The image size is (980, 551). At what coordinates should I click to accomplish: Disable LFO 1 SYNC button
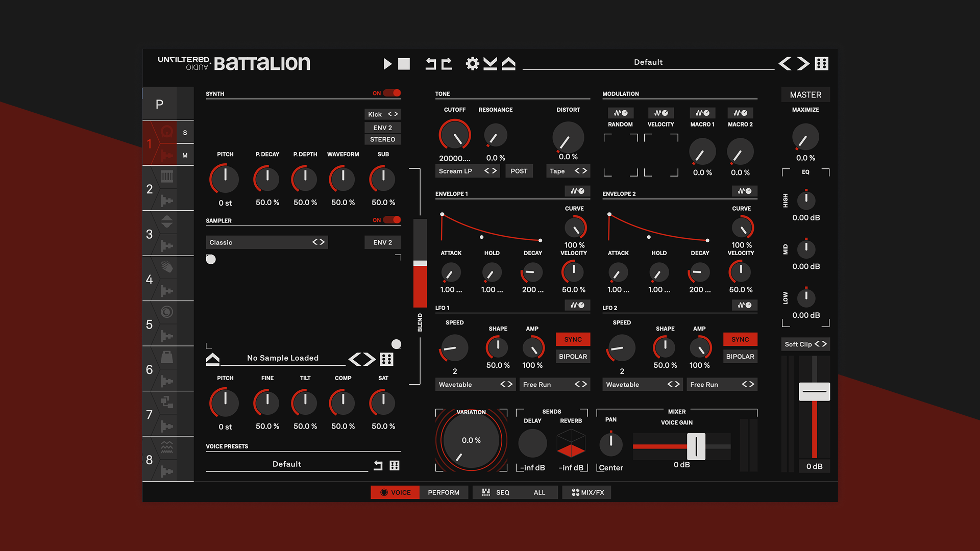click(x=573, y=339)
